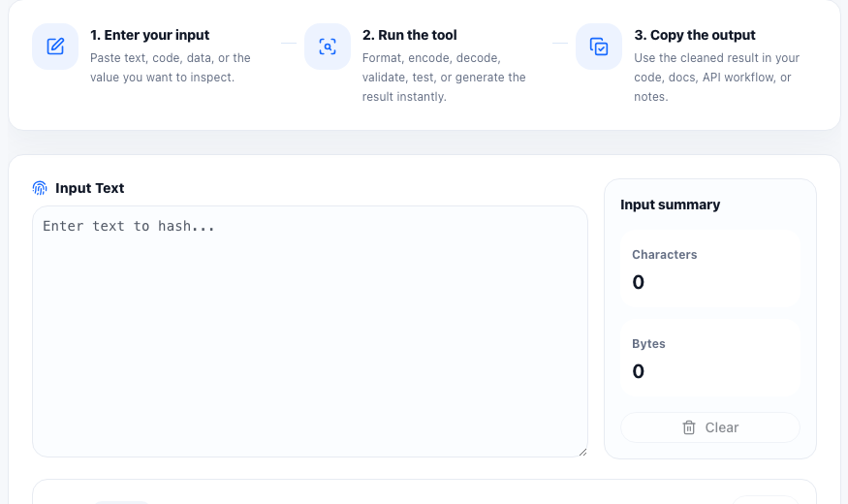
Task: Click the Use the cleaned result description
Action: pyautogui.click(x=716, y=78)
